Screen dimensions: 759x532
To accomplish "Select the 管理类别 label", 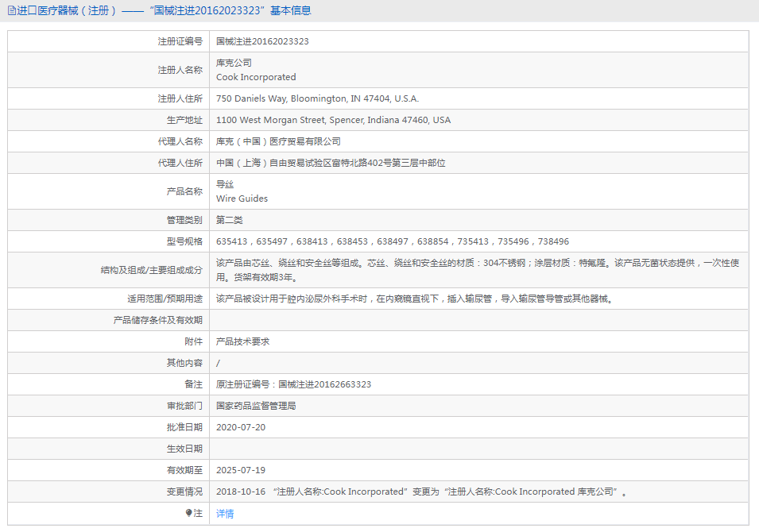I will coord(184,220).
